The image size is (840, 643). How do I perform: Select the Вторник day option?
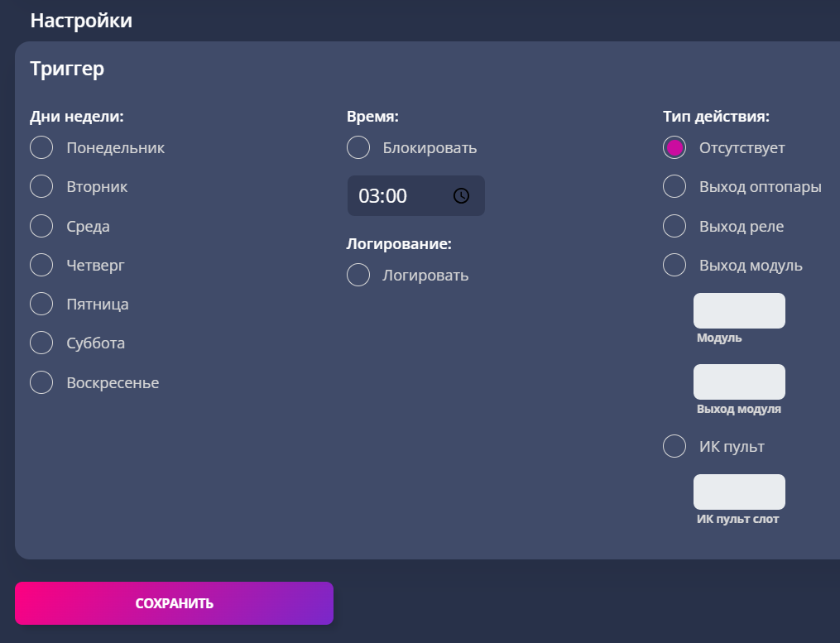point(41,186)
